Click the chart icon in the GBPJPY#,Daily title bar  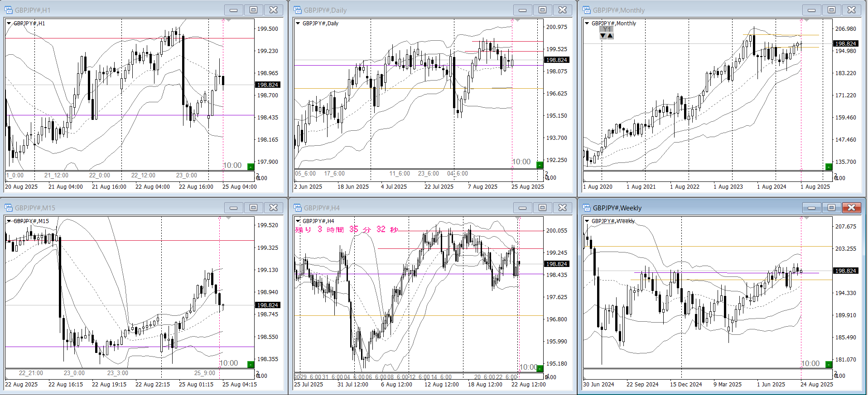(298, 10)
